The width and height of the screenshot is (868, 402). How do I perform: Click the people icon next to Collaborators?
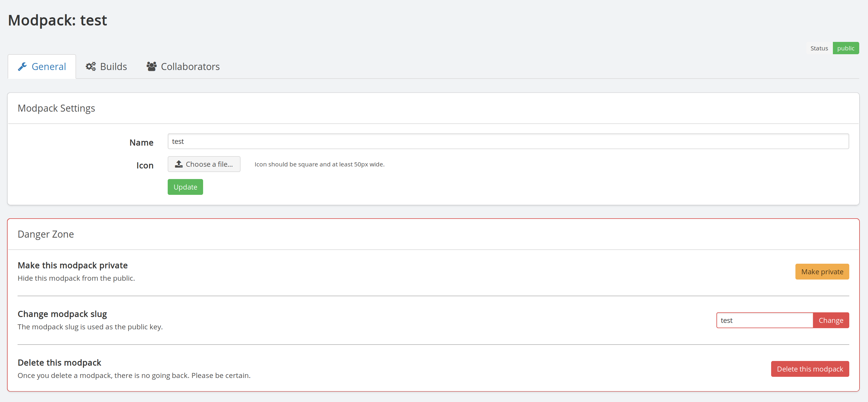pyautogui.click(x=152, y=67)
